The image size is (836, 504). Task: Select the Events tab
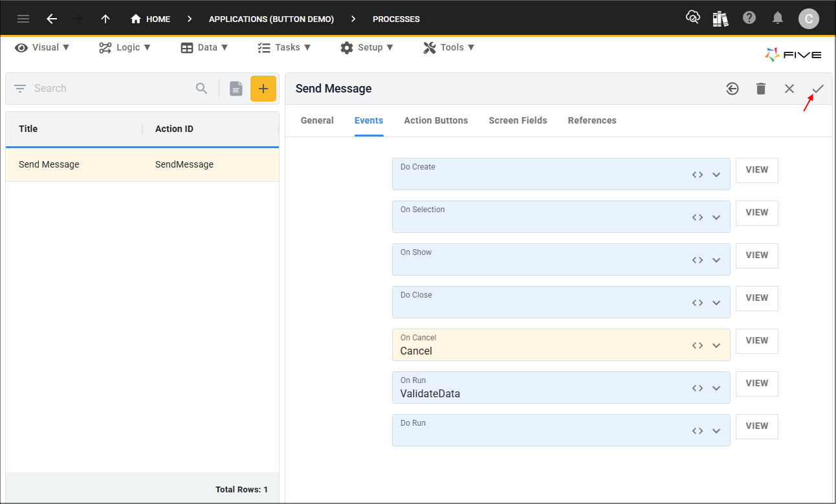coord(369,120)
